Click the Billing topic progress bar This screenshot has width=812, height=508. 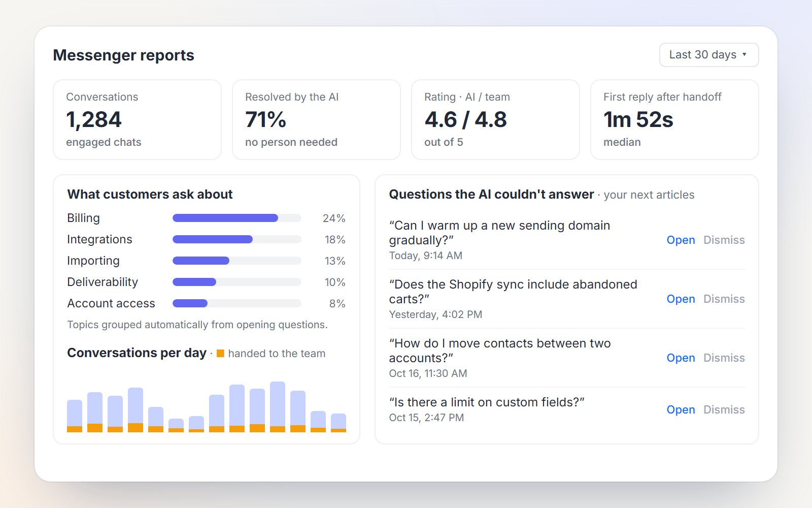(x=237, y=218)
